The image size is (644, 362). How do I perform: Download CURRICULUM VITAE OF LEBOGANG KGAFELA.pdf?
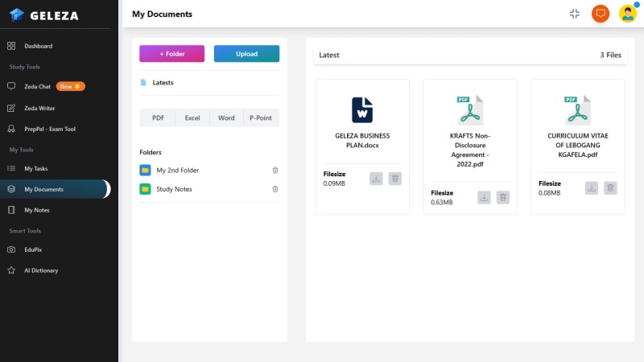[592, 188]
